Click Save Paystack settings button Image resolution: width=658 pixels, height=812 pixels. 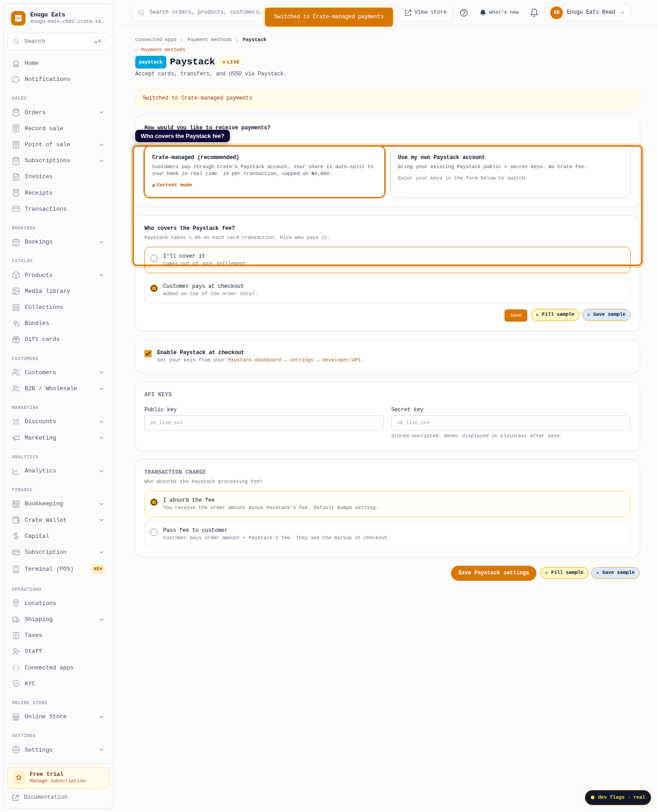(493, 573)
